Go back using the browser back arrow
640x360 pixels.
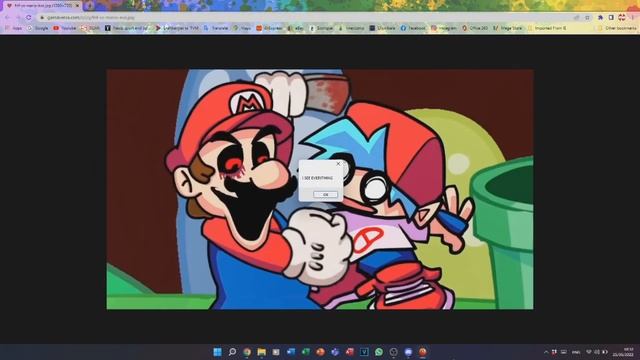coord(7,18)
